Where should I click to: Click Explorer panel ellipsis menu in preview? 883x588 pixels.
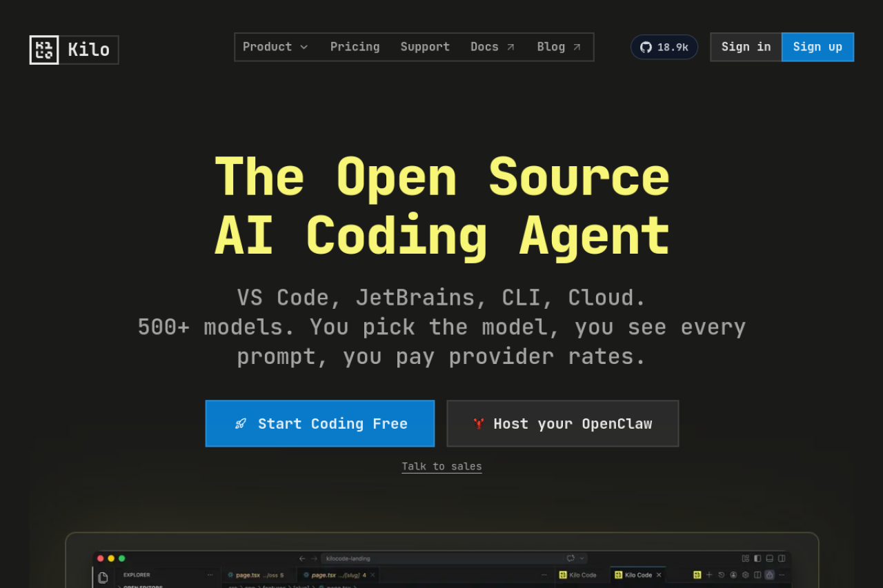(x=210, y=575)
